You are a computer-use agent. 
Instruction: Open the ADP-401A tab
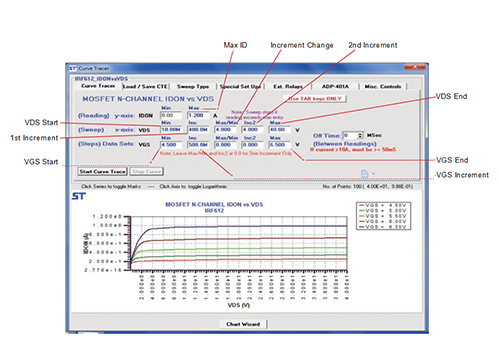pos(335,87)
